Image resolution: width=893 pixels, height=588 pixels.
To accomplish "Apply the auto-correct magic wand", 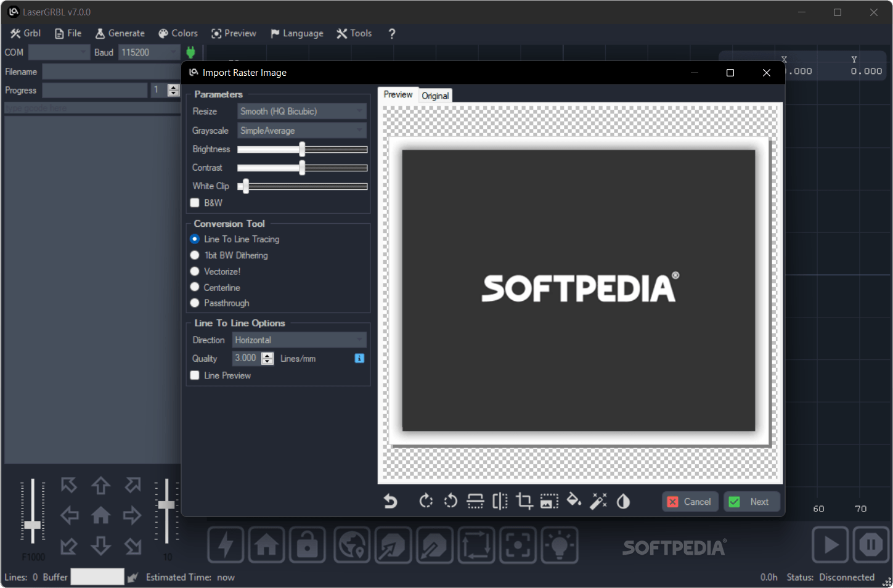I will coord(598,501).
